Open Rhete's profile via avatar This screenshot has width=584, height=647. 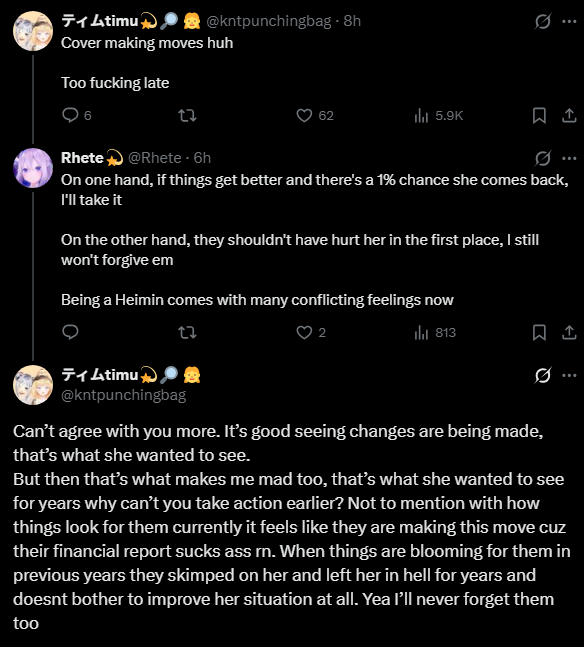pos(33,168)
